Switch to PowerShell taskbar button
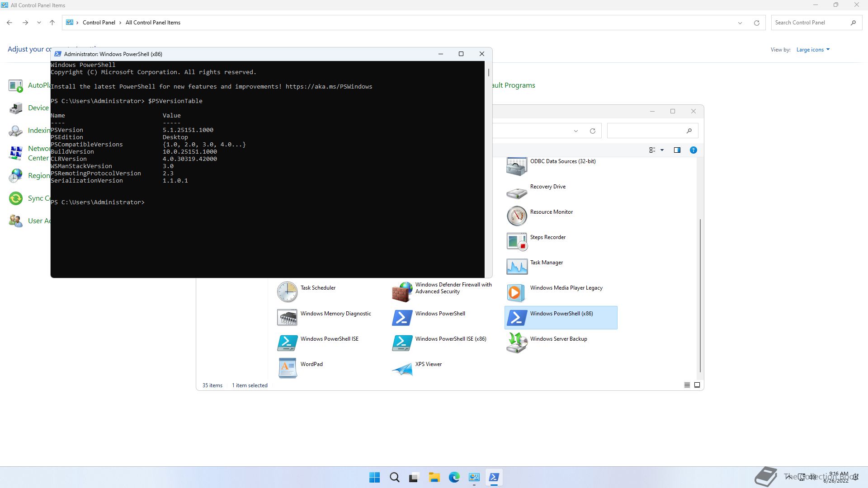Screen dimensions: 868x488 (494, 477)
